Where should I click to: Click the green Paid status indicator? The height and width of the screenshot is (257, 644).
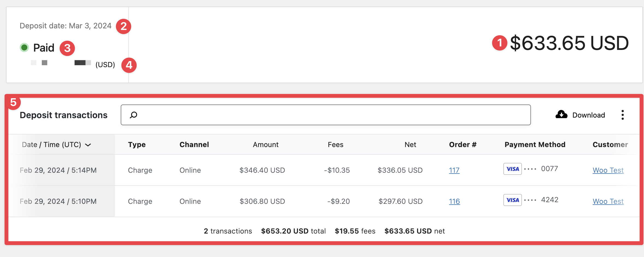tap(25, 47)
